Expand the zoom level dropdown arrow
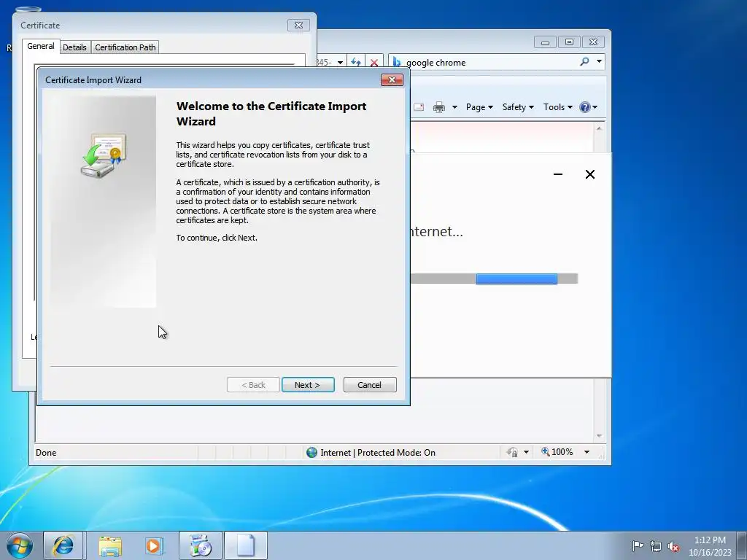The height and width of the screenshot is (560, 747). [587, 452]
